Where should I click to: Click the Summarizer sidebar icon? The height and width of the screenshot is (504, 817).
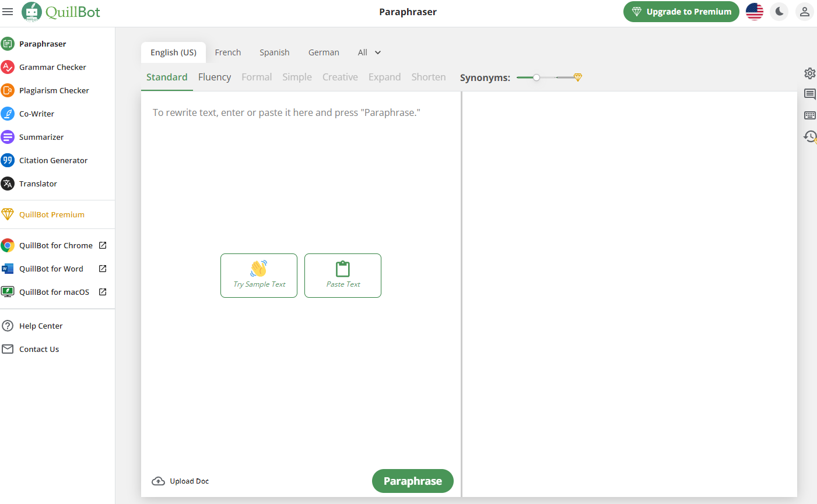pos(8,137)
